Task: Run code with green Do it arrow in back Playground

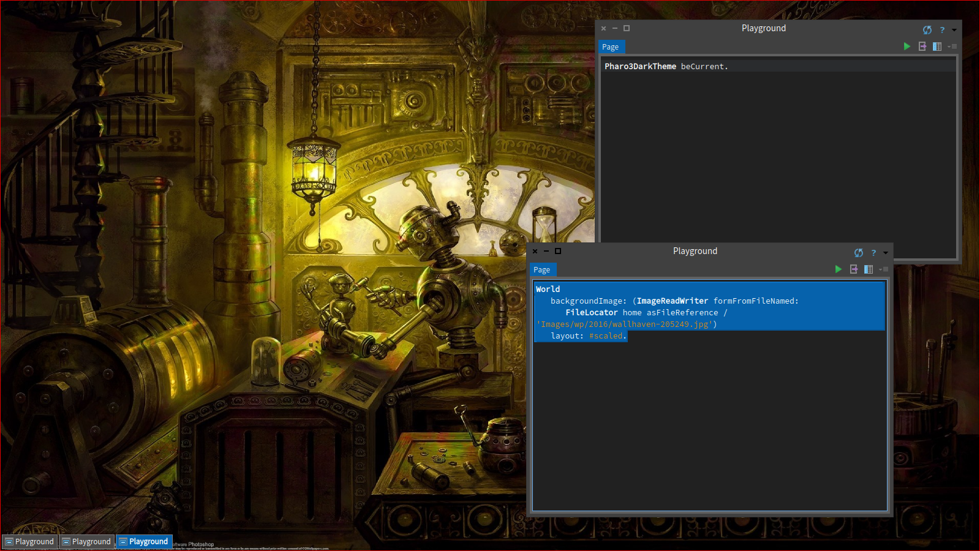Action: (x=907, y=47)
